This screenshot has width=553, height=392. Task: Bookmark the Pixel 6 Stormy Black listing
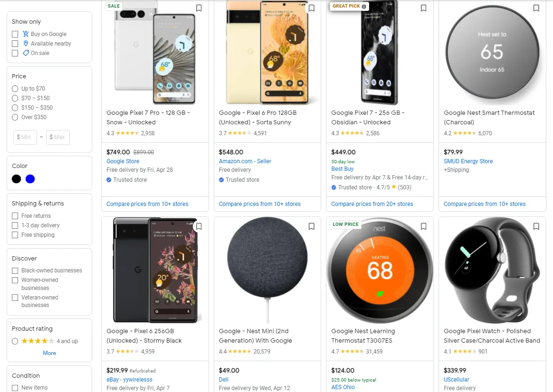199,226
